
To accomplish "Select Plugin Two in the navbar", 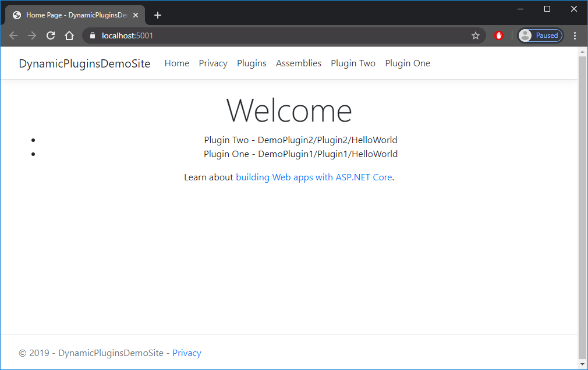I will (x=353, y=63).
